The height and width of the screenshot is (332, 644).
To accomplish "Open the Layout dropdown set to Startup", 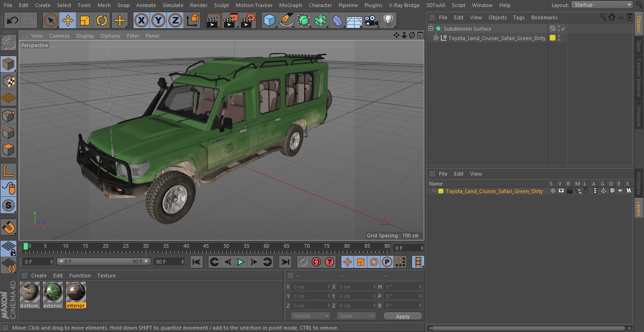I will pos(602,5).
